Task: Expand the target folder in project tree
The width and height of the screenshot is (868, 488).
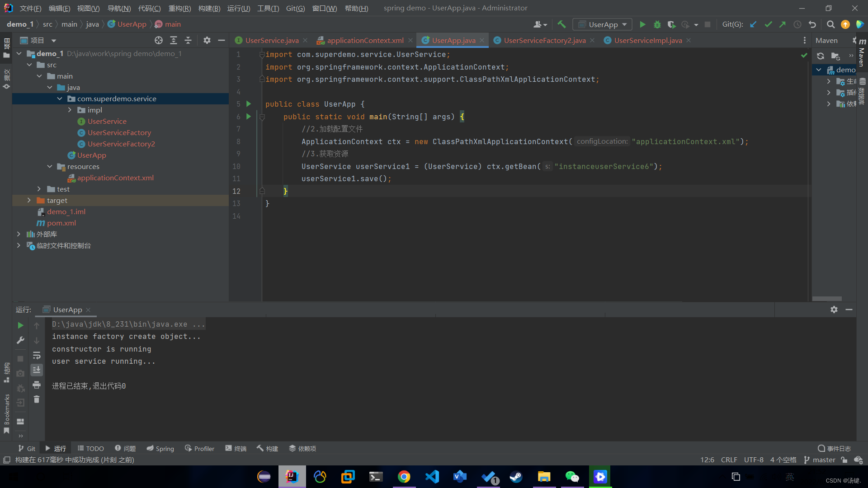Action: (x=29, y=200)
